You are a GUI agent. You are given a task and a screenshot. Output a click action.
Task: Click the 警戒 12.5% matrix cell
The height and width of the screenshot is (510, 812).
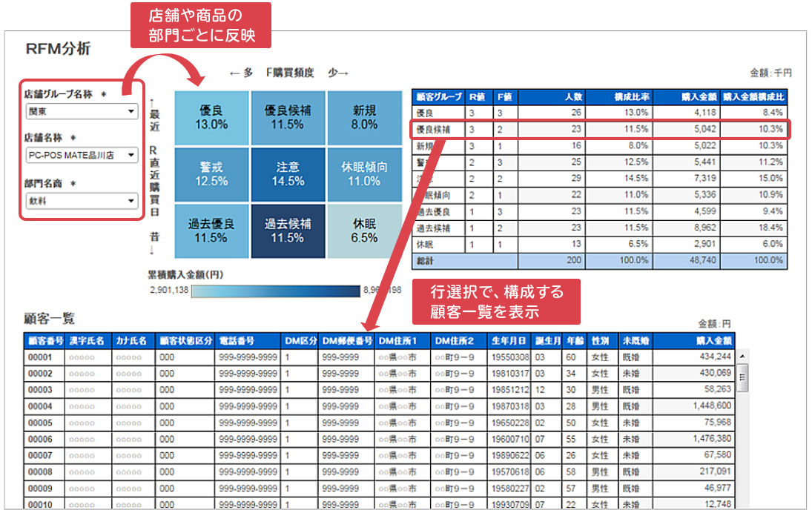point(211,174)
